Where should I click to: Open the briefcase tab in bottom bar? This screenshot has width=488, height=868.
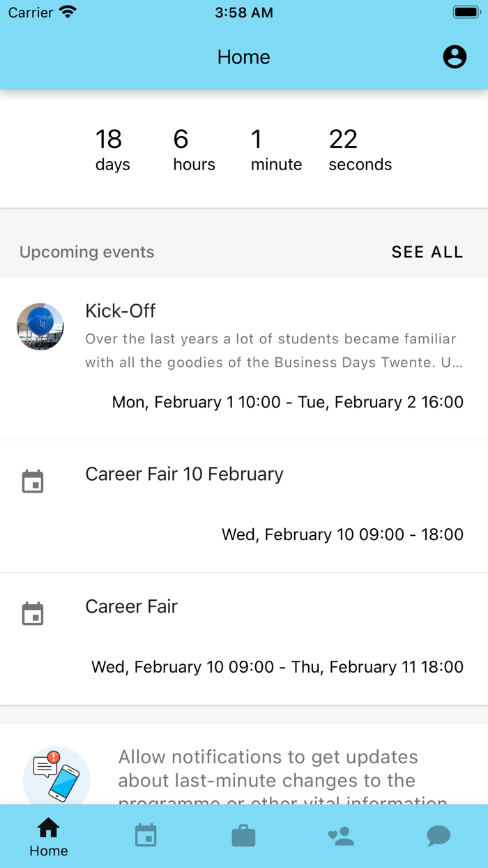(243, 836)
